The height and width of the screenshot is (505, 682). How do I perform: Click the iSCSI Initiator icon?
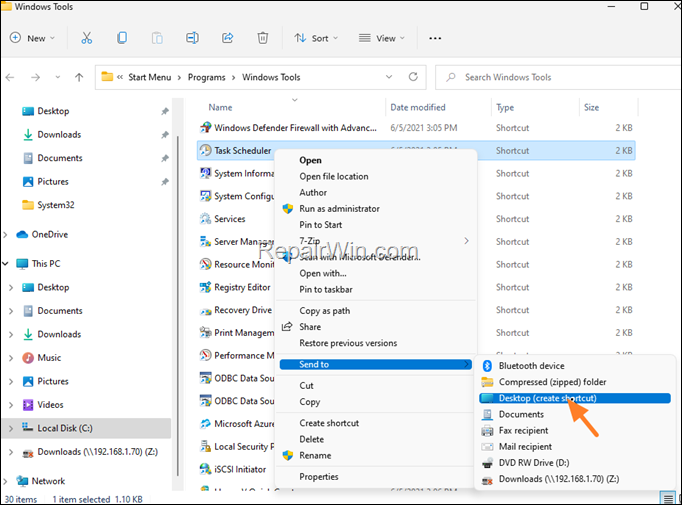pos(205,469)
